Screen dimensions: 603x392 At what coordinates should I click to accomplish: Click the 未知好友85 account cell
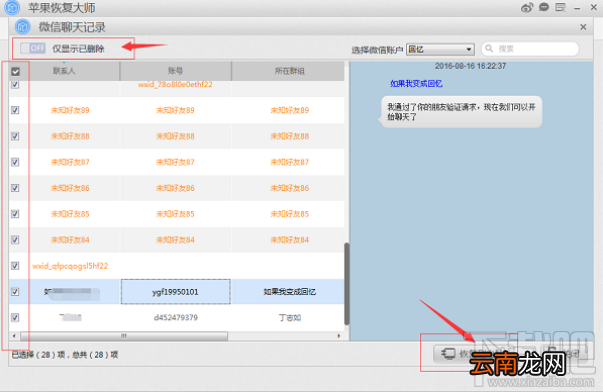tap(175, 214)
